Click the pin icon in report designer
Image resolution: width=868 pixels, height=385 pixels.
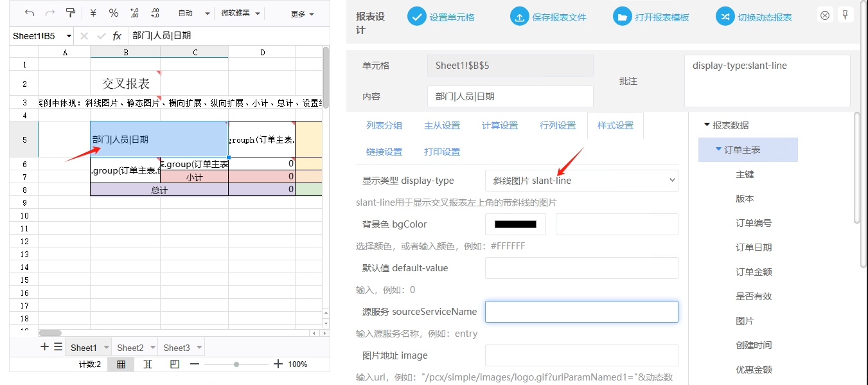[846, 15]
